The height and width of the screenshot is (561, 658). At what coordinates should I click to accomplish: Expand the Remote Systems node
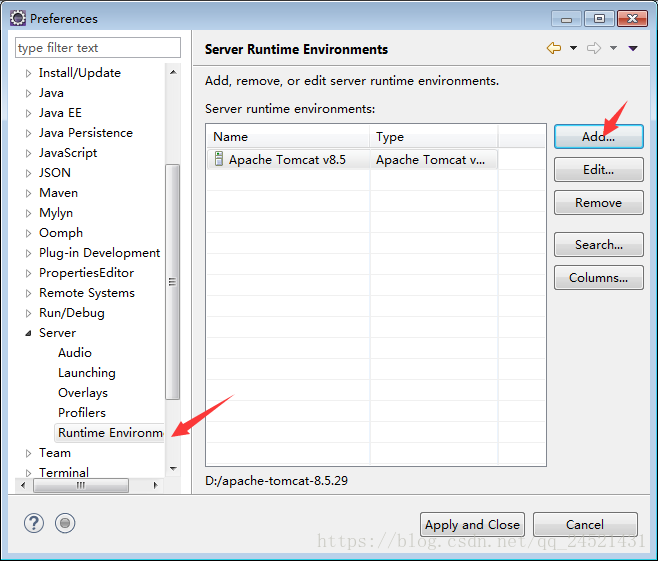click(28, 293)
